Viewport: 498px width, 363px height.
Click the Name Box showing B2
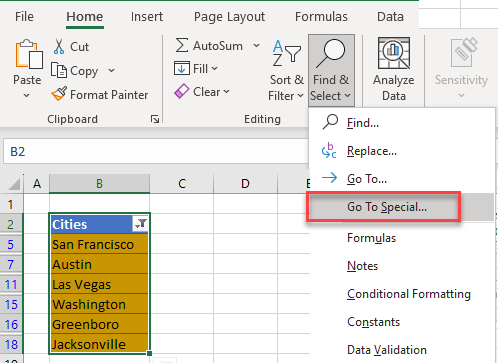pos(156,152)
